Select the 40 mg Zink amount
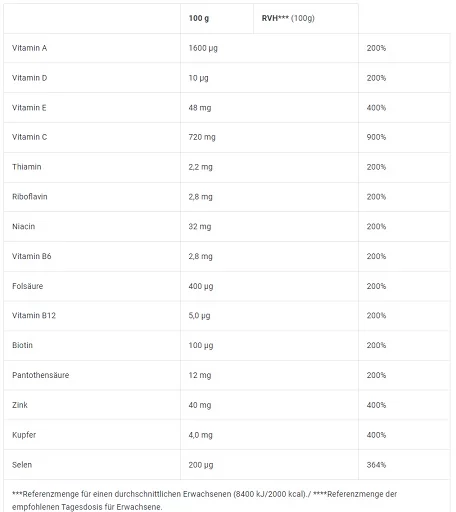This screenshot has height=512, width=456. point(200,405)
